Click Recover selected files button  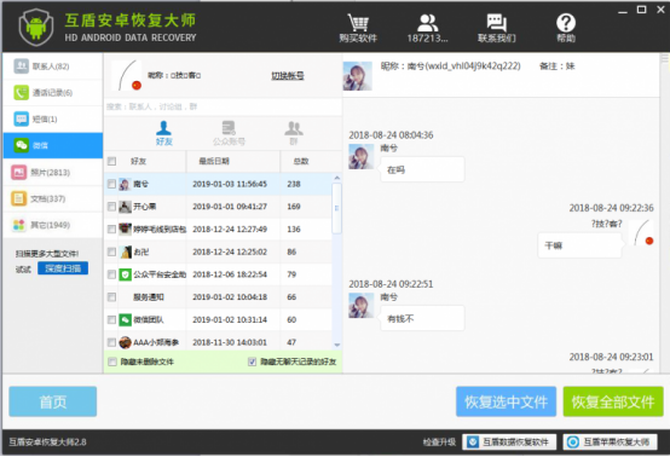506,402
